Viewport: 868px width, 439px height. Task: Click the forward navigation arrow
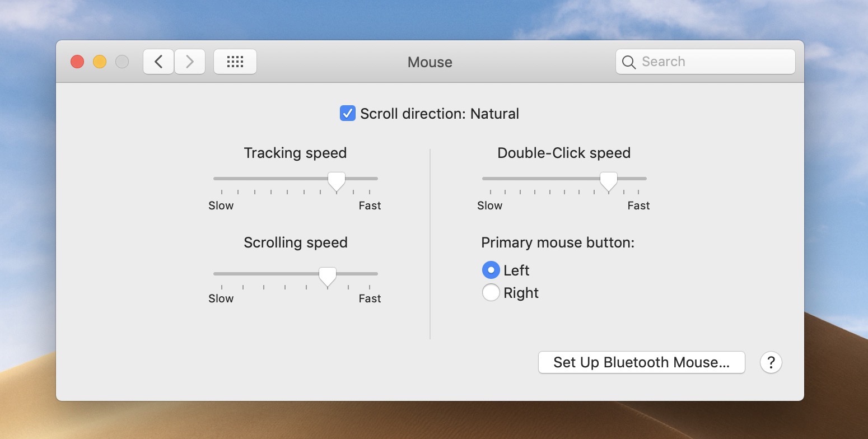(x=190, y=62)
